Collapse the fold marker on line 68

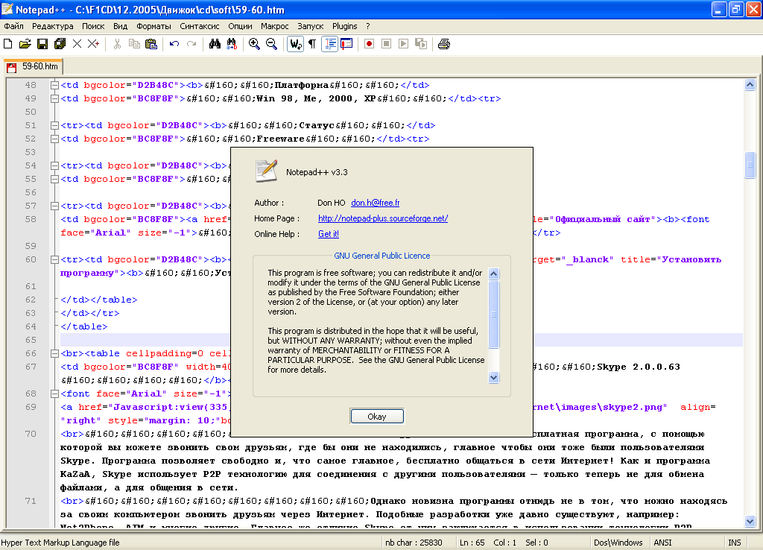(54, 394)
